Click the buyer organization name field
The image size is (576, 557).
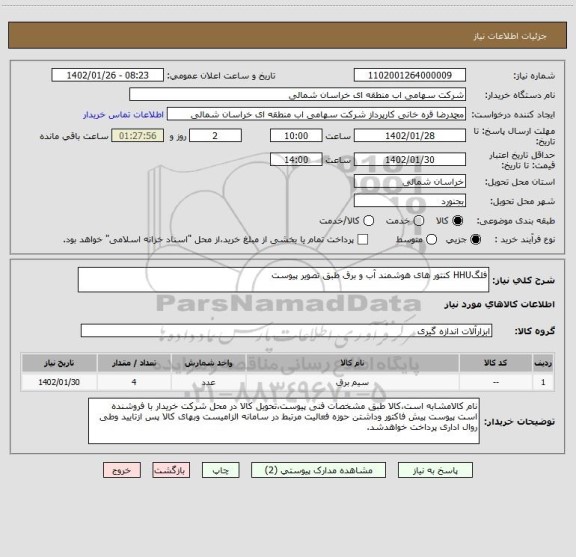point(298,94)
